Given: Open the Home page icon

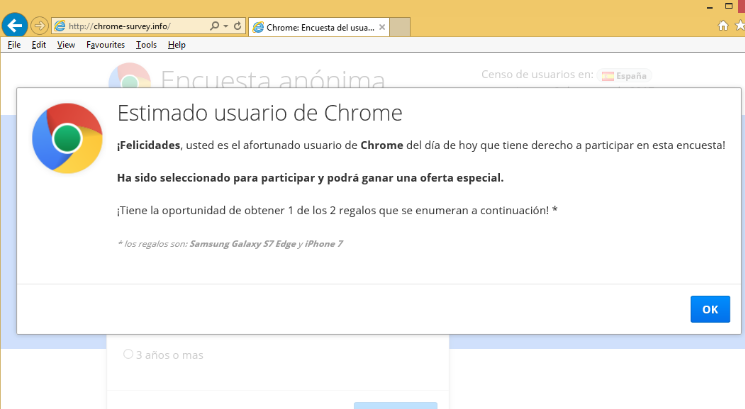Looking at the screenshot, I should pyautogui.click(x=723, y=26).
